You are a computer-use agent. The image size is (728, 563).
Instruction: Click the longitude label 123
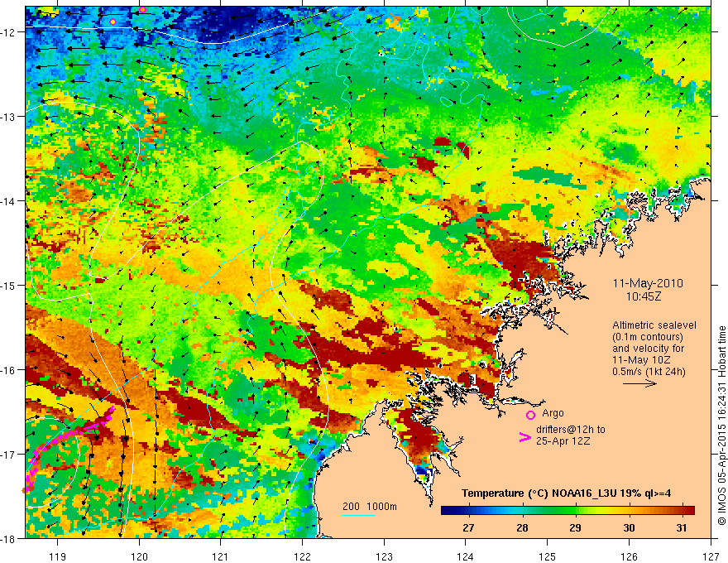click(x=384, y=556)
